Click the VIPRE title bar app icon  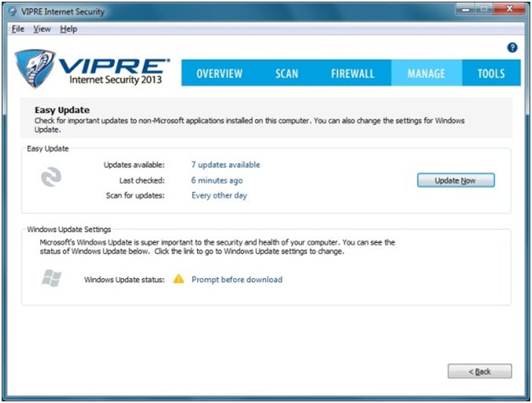coord(12,12)
